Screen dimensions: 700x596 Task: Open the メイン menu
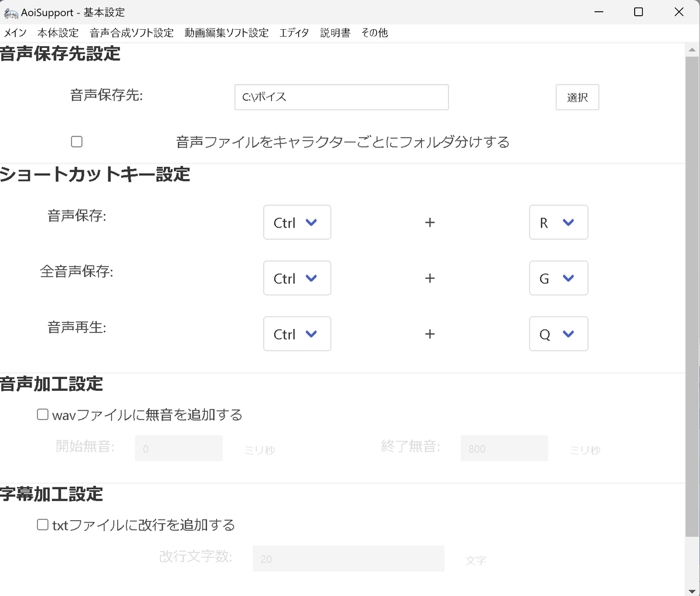[x=15, y=33]
